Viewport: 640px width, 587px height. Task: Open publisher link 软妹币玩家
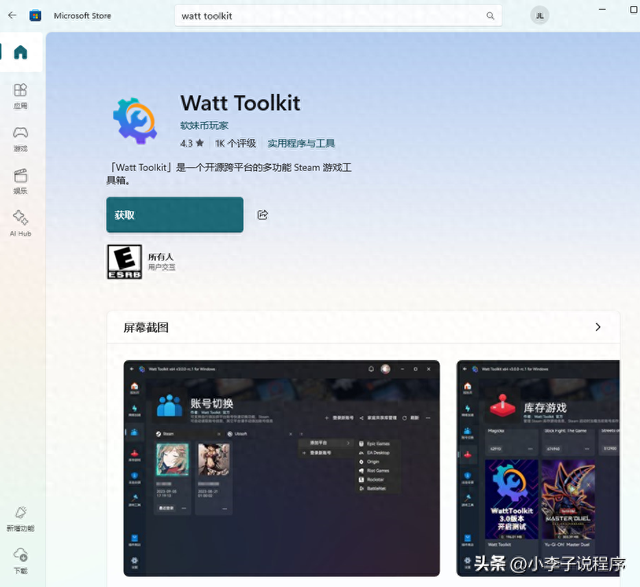[204, 126]
